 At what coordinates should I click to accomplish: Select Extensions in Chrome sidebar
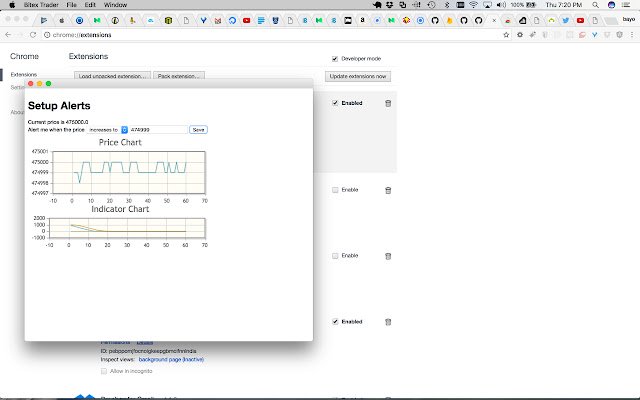(24, 75)
